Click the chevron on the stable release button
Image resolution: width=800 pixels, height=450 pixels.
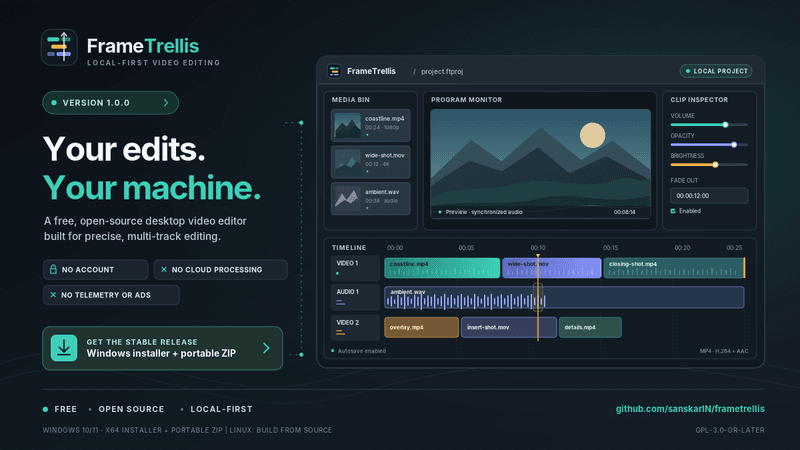click(x=266, y=348)
